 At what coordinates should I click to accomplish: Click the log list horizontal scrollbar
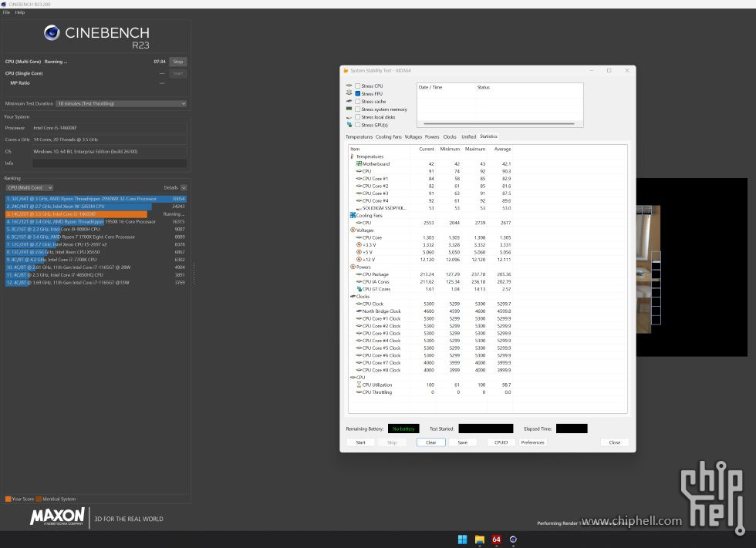pyautogui.click(x=498, y=124)
